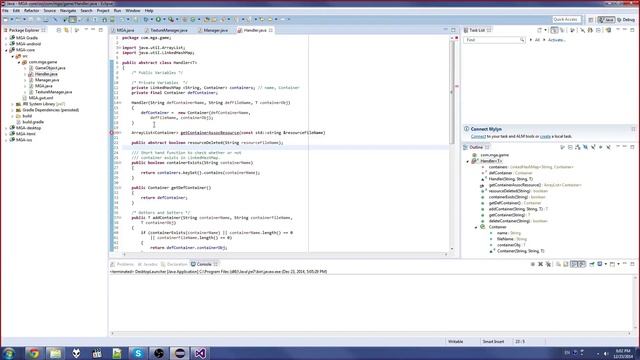640x360 pixels.
Task: Select Handler.java in Package Explorer
Action: pyautogui.click(x=46, y=74)
